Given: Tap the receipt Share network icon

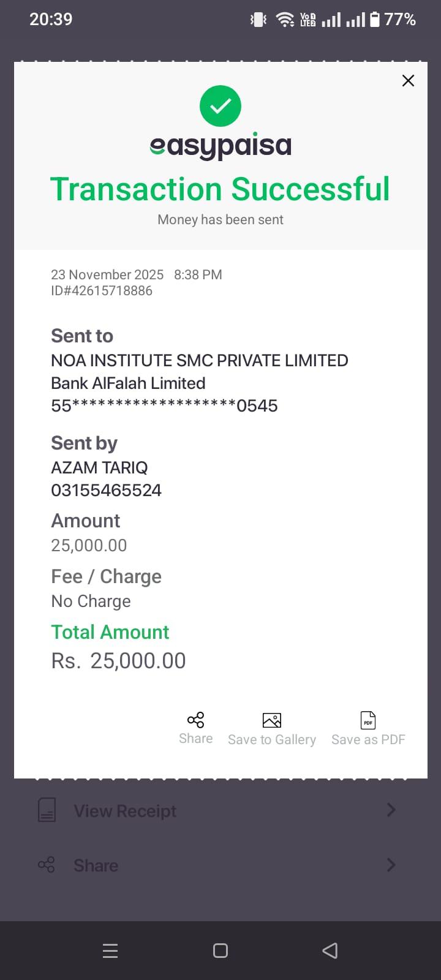Looking at the screenshot, I should (195, 720).
